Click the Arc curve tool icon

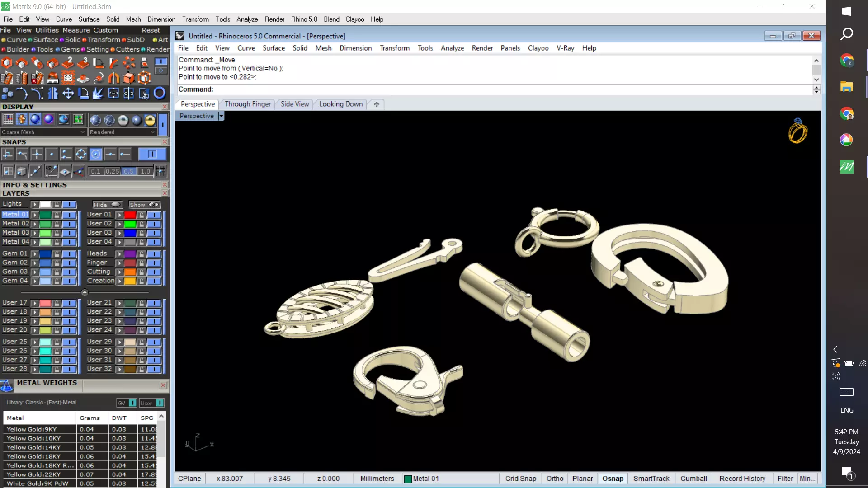(x=22, y=93)
